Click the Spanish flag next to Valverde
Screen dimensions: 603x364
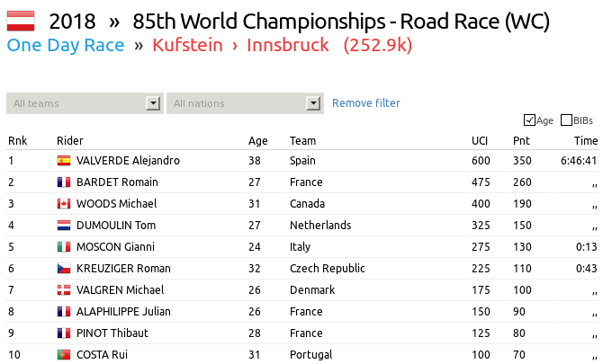[x=64, y=161]
